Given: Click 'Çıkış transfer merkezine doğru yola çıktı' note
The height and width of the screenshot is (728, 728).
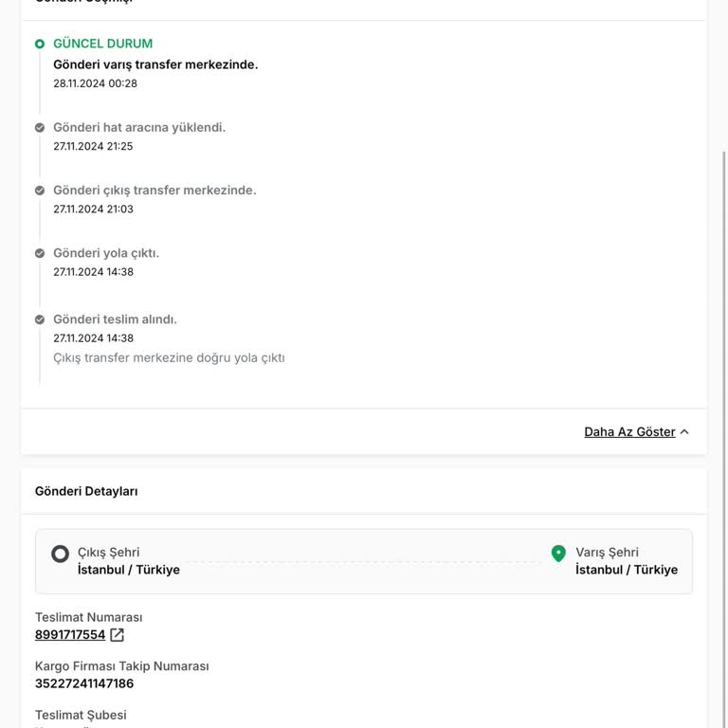Looking at the screenshot, I should (x=169, y=358).
